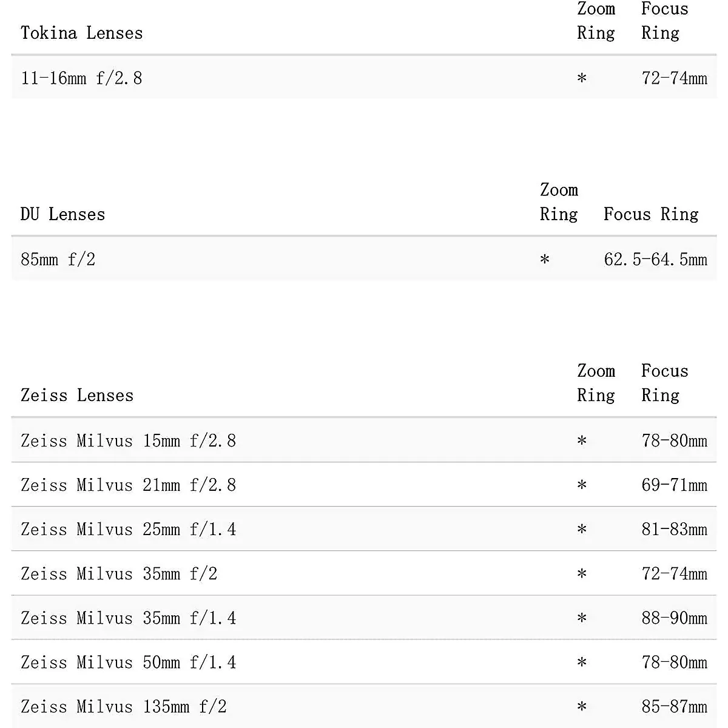Viewport: 728px width, 728px height.
Task: Click the DU Lenses header text
Action: 63,214
